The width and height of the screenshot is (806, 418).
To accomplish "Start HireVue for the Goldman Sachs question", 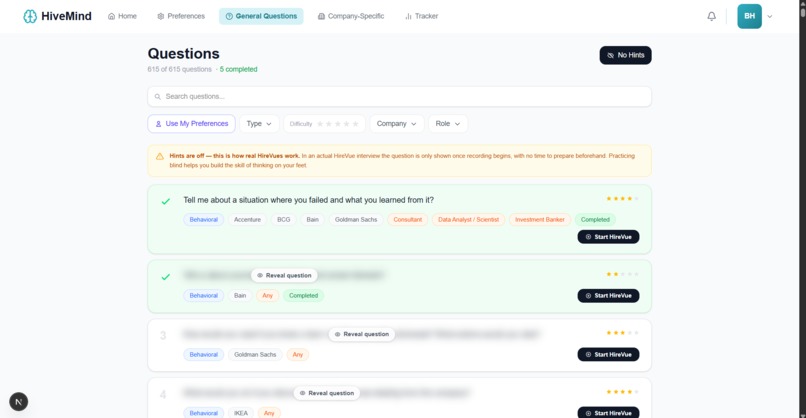I will [x=608, y=355].
